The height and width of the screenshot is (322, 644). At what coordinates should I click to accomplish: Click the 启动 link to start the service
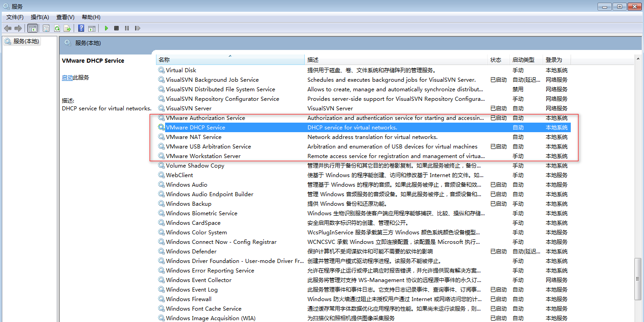[67, 78]
